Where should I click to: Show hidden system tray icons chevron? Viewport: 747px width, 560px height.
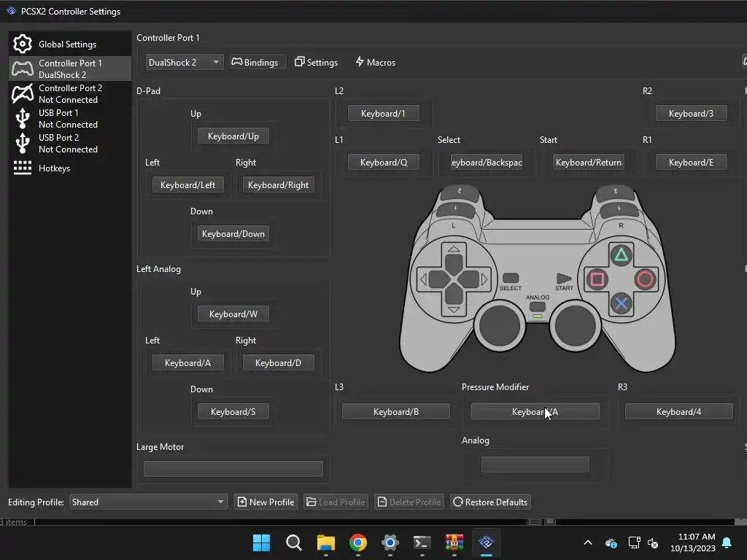pyautogui.click(x=588, y=542)
